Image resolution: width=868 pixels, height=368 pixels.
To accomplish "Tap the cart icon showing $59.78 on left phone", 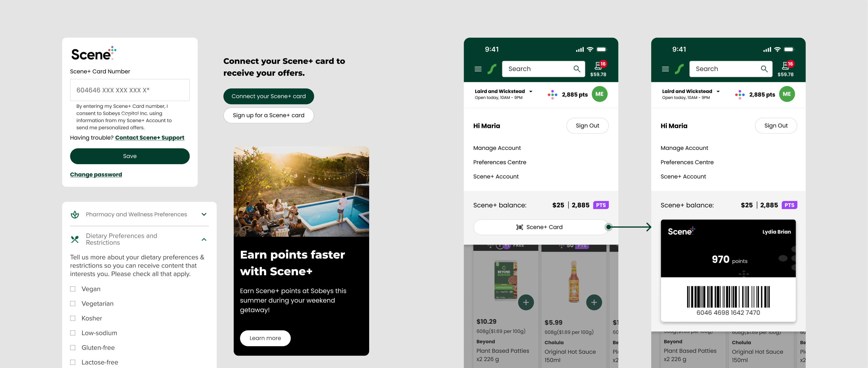I will (x=598, y=69).
